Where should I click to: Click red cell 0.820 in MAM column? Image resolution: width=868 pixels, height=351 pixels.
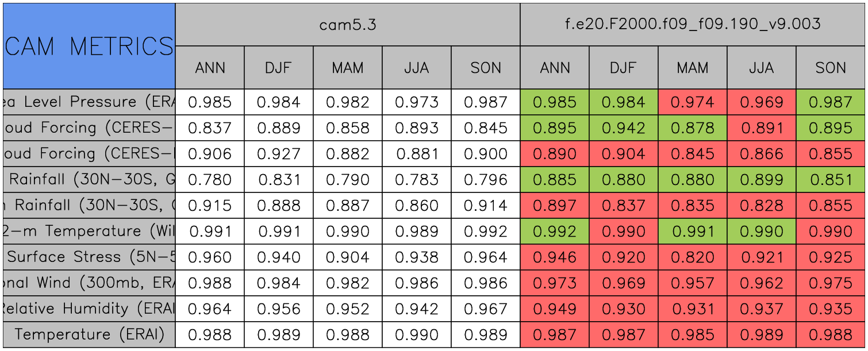692,257
